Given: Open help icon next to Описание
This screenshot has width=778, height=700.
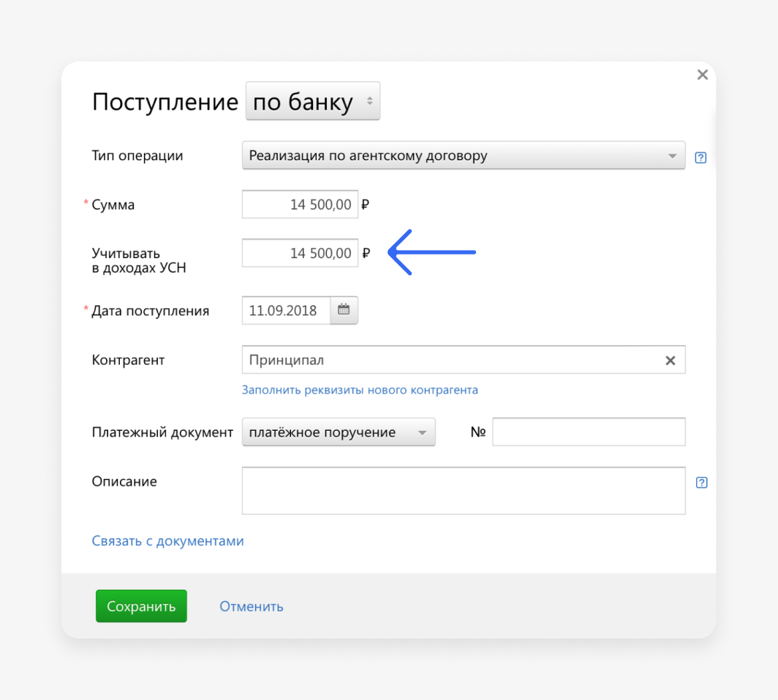Looking at the screenshot, I should [x=702, y=483].
